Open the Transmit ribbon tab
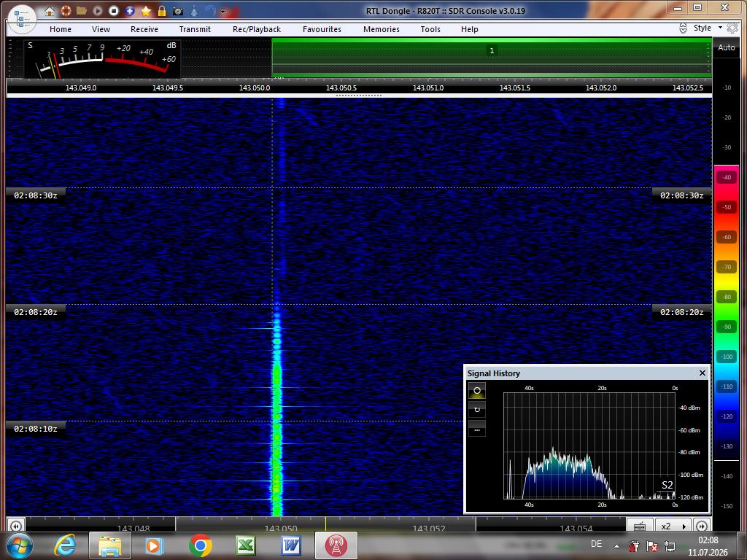 click(x=195, y=29)
